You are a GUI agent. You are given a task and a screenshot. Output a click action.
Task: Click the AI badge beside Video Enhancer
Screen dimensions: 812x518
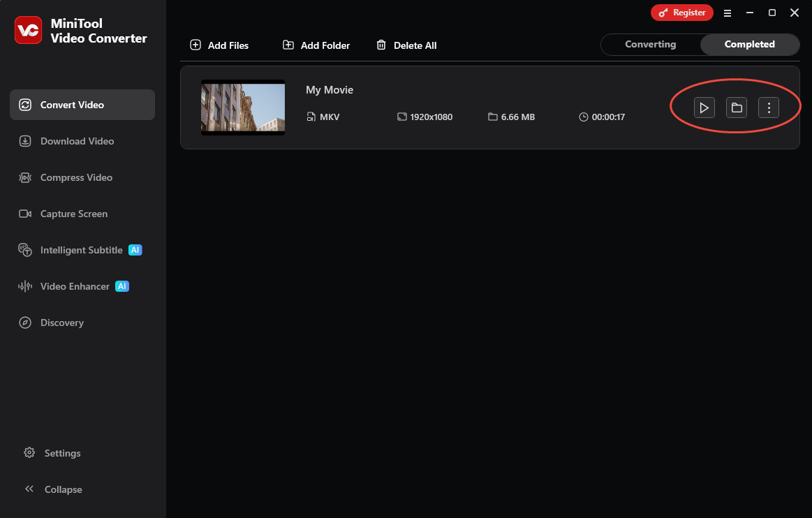pos(122,286)
